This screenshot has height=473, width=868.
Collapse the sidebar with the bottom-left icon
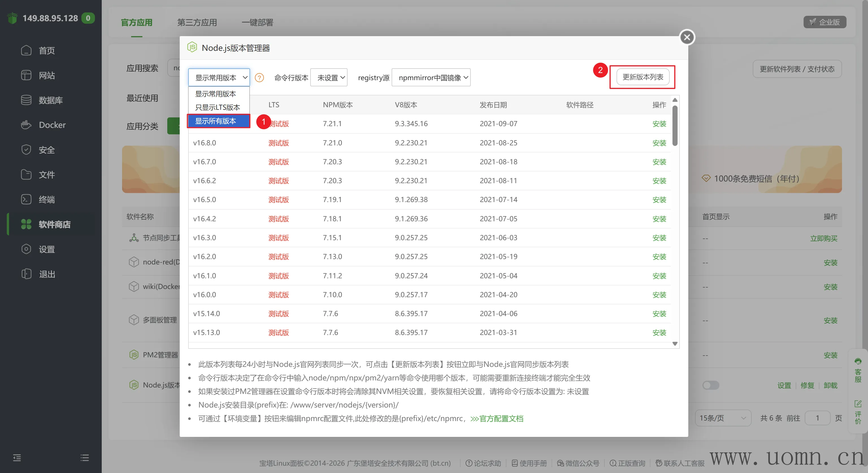coord(17,457)
